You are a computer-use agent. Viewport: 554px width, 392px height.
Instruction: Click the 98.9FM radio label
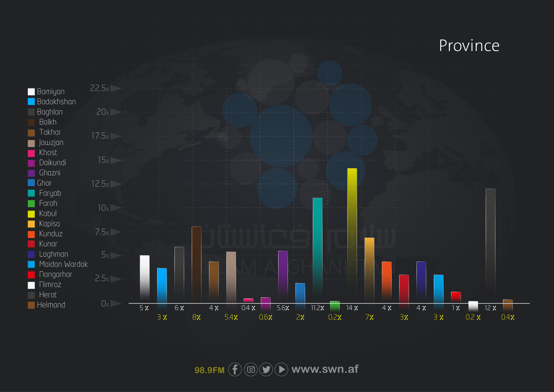click(x=209, y=370)
